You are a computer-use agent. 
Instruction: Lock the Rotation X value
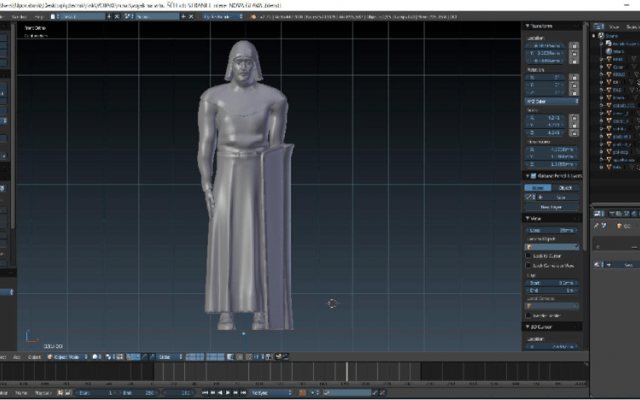point(574,77)
